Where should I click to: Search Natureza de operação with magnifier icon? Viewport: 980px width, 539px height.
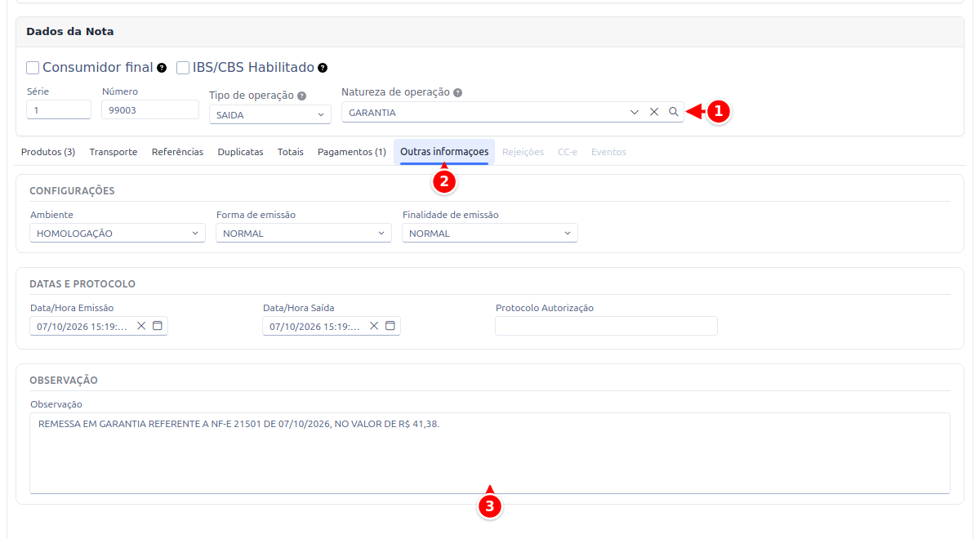674,112
